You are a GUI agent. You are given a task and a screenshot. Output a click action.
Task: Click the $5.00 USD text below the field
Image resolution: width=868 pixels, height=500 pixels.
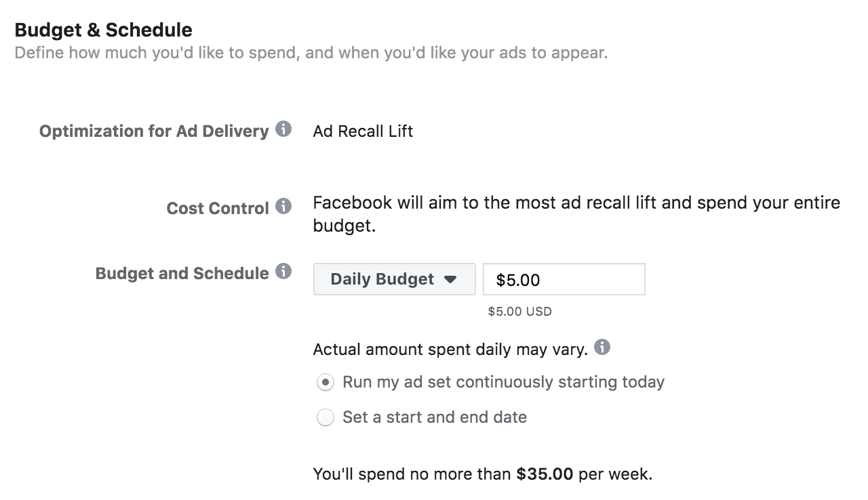tap(519, 312)
